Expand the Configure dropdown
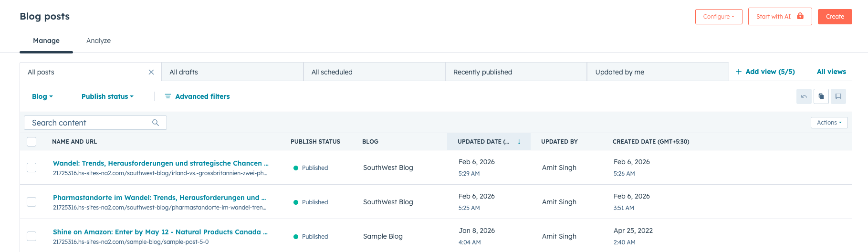868x252 pixels. coord(718,17)
